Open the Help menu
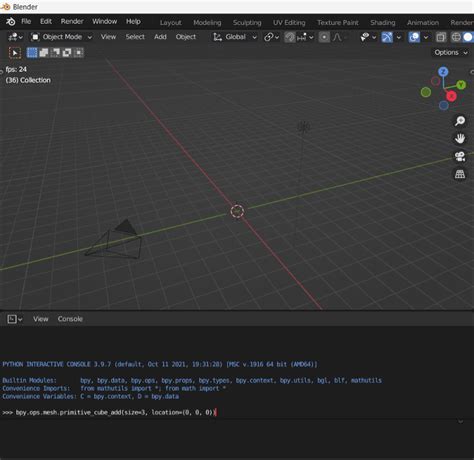This screenshot has height=460, width=474. [133, 21]
